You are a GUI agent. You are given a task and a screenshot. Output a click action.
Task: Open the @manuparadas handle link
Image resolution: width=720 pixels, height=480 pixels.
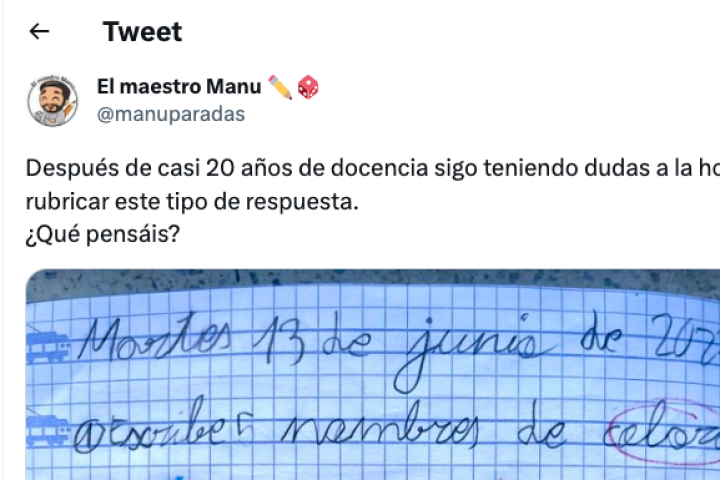[170, 114]
